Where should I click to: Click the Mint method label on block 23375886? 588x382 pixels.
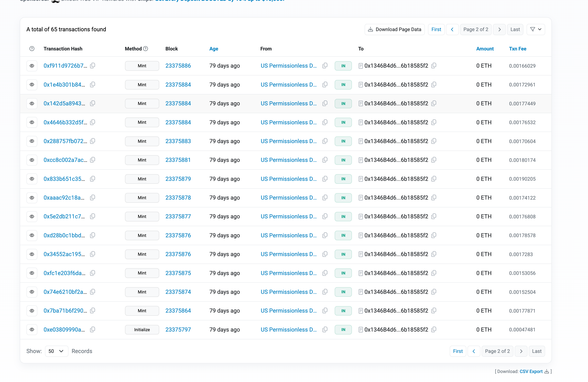tap(142, 66)
